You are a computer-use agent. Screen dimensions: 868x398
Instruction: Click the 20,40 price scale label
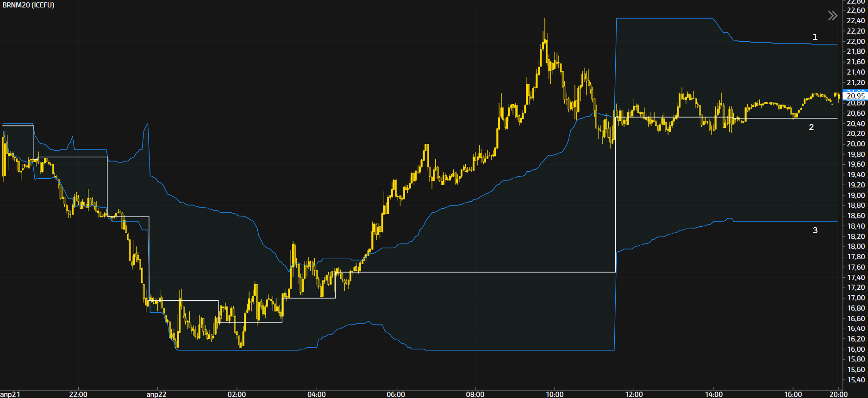point(856,124)
